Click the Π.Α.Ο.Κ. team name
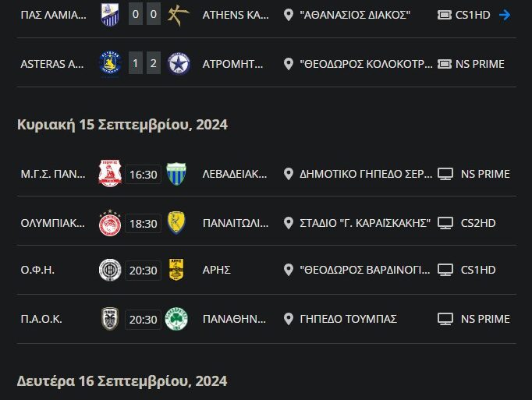The image size is (532, 400). tap(41, 318)
